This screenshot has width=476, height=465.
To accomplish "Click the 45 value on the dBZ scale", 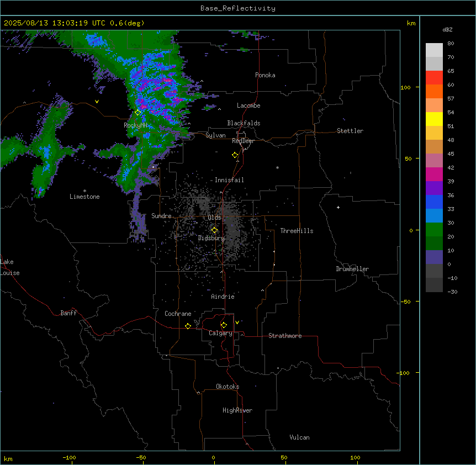I will pyautogui.click(x=451, y=154).
